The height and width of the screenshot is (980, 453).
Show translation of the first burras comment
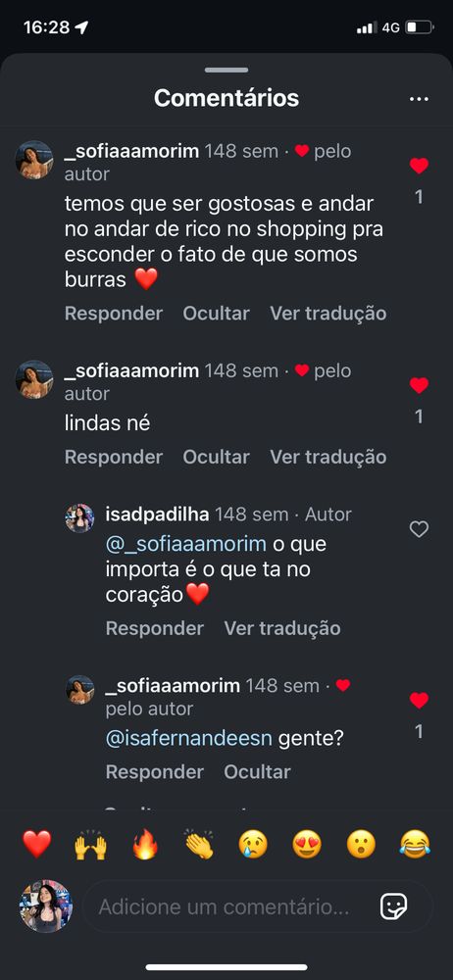click(327, 314)
